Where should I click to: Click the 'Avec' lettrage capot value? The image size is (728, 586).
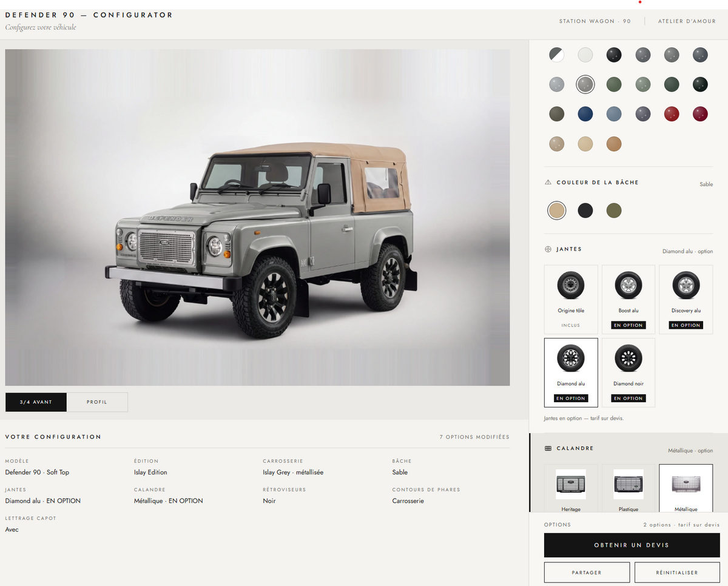[x=12, y=530]
